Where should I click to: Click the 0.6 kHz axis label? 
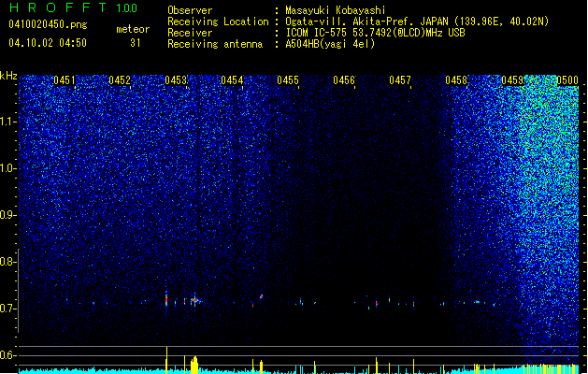click(x=8, y=355)
